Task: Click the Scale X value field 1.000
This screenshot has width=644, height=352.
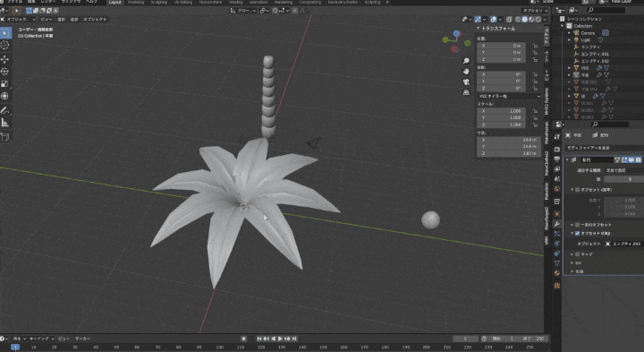Action: [x=501, y=111]
